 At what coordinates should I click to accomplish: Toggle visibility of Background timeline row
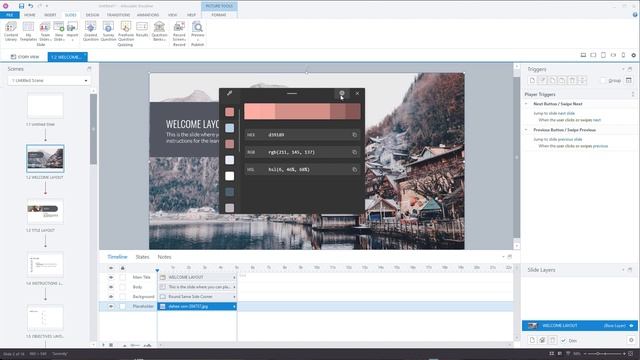click(111, 297)
